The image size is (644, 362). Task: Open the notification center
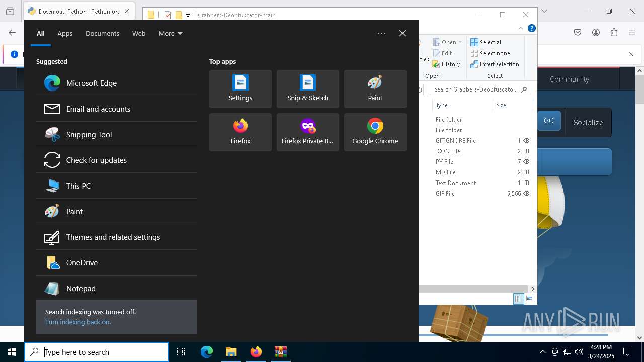(627, 352)
